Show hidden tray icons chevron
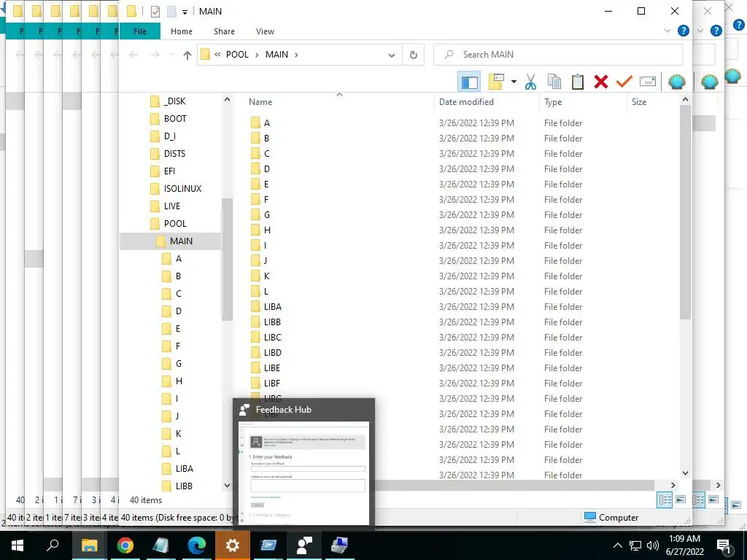Image resolution: width=747 pixels, height=560 pixels. (x=617, y=545)
